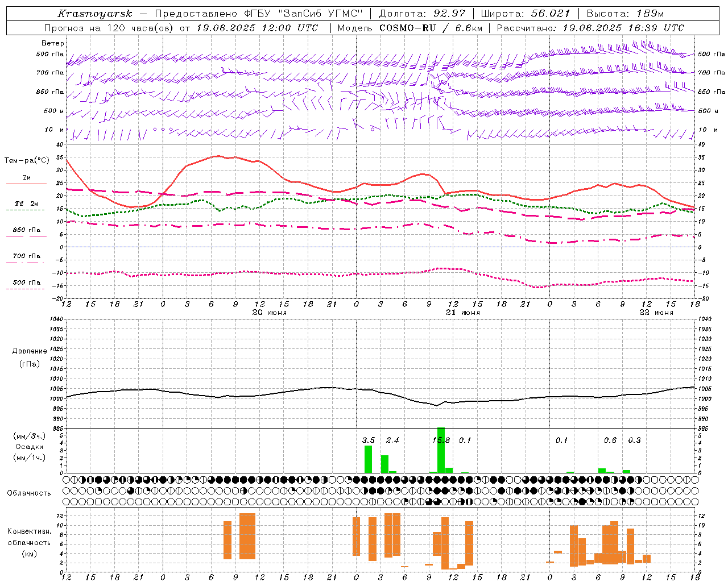Image resolution: width=728 pixels, height=582 pixels.
Task: Click the green precipitation bar below 2.4
Action: click(384, 464)
